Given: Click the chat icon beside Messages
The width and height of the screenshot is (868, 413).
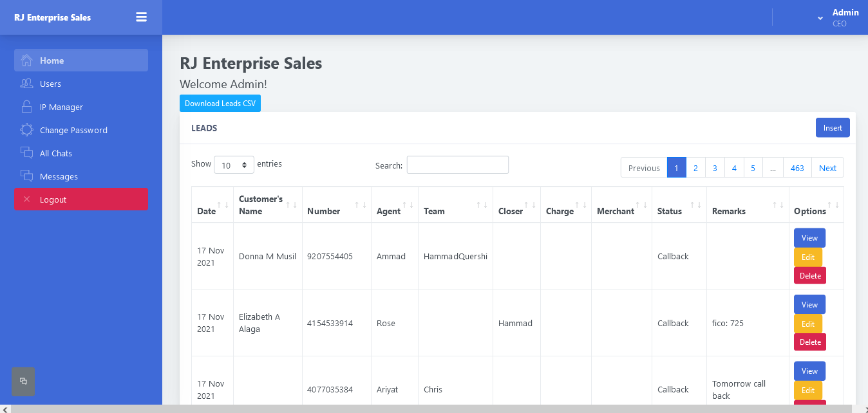Looking at the screenshot, I should pos(26,176).
